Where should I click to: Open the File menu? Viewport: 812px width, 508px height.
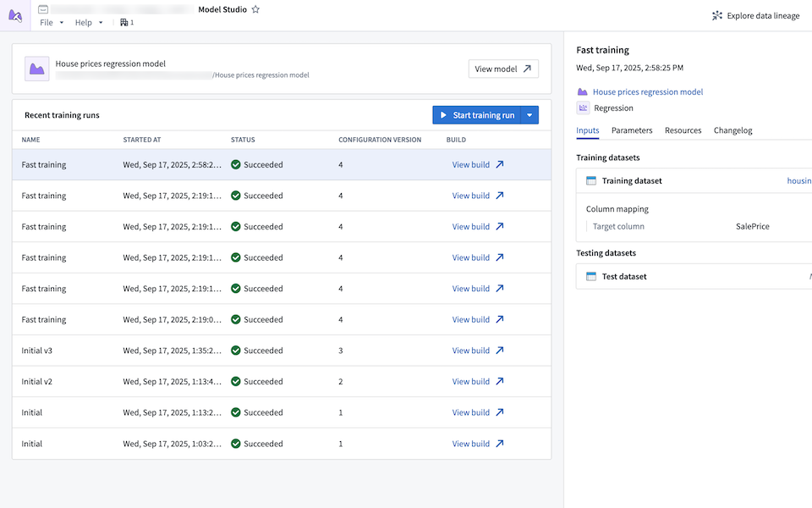[47, 22]
